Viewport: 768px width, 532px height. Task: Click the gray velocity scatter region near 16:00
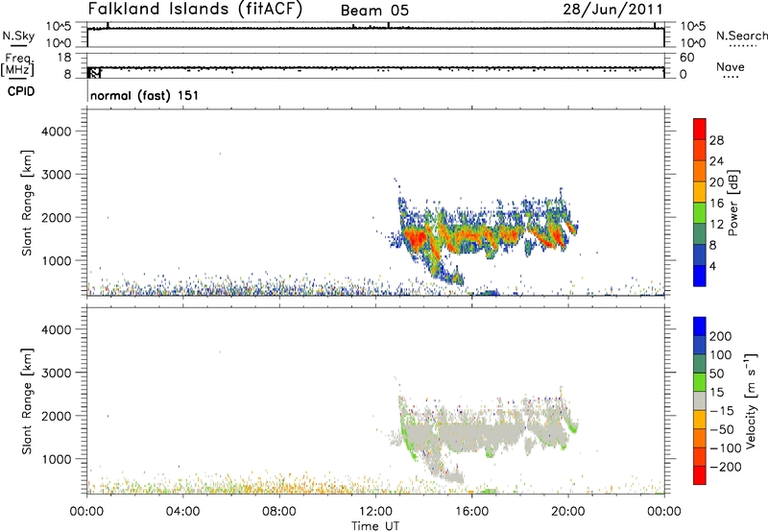point(472,434)
